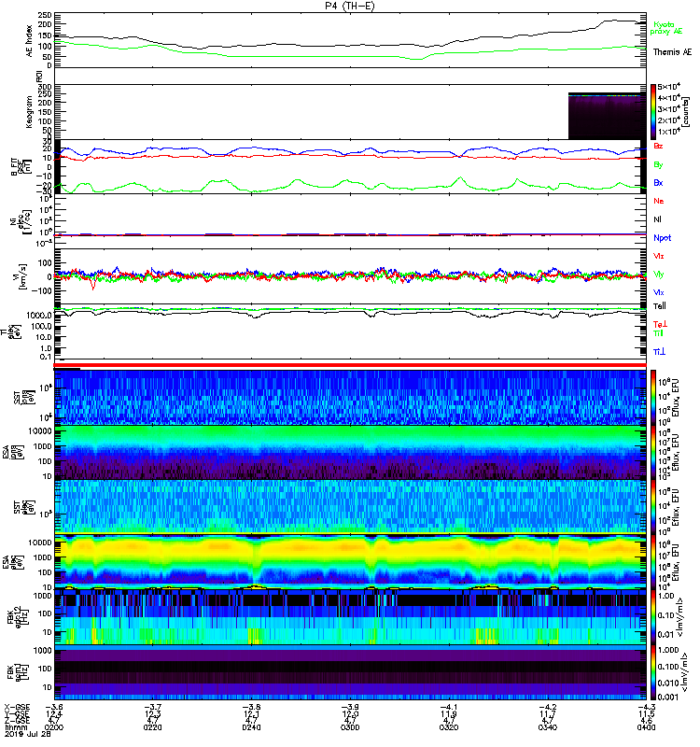Click the green "By" legend label

pos(658,164)
